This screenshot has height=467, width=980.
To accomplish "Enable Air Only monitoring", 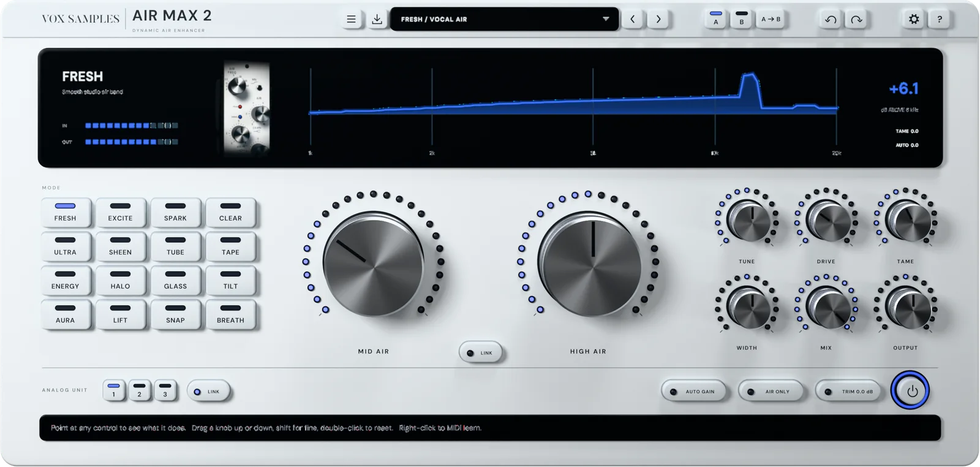I will point(772,392).
